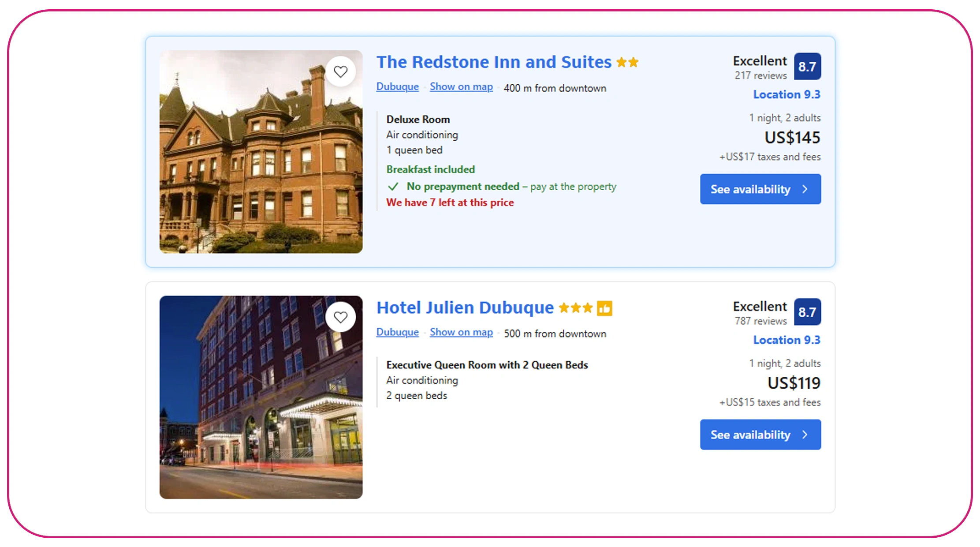Show Redstone Inn on map
The image size is (980, 547).
pos(461,87)
